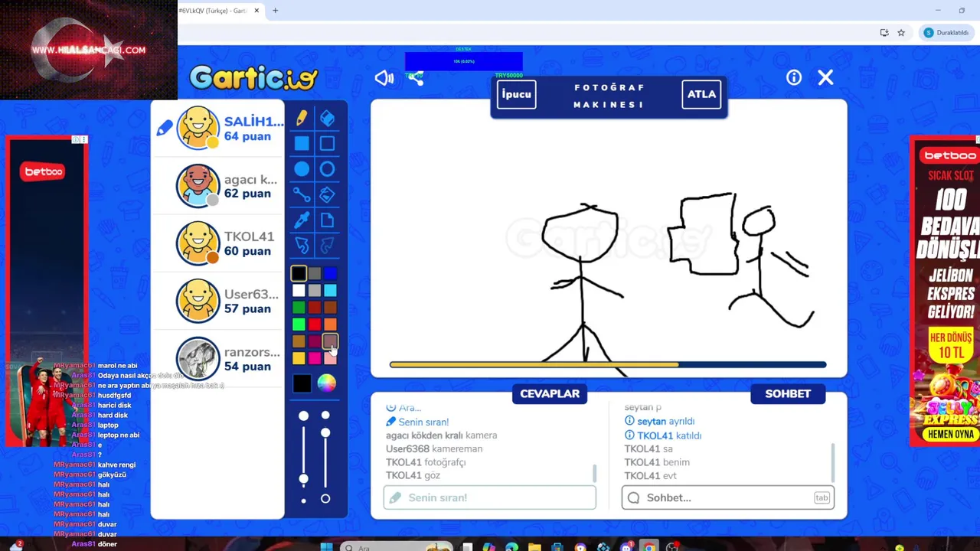Click 'HEMEN OYNA' on the betboo ad
This screenshot has width=980, height=551.
pyautogui.click(x=951, y=434)
